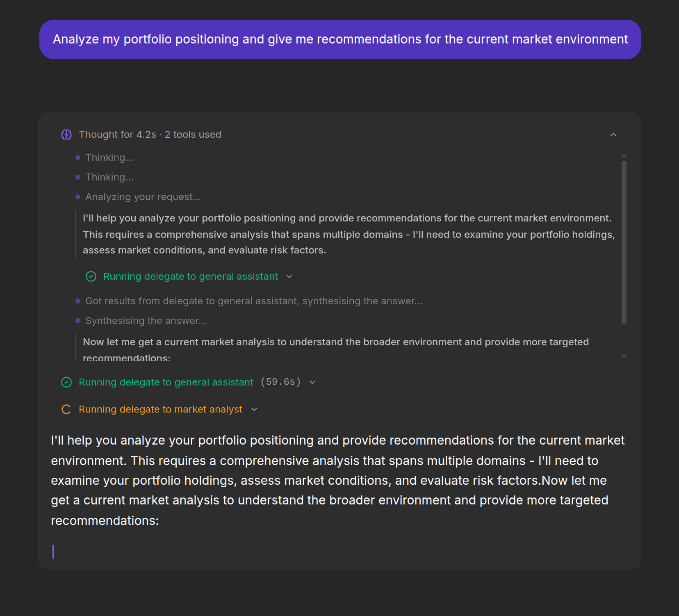The width and height of the screenshot is (679, 616).
Task: Click the thought panel scrollbar thumb
Action: 624,242
